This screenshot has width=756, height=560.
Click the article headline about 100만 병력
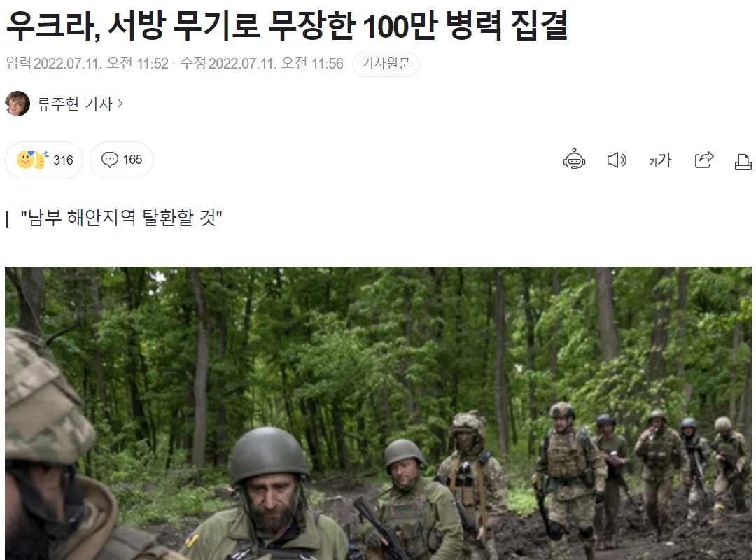[x=287, y=25]
